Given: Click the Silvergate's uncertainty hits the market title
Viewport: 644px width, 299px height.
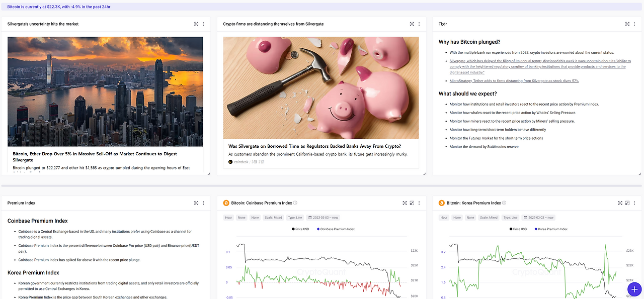Looking at the screenshot, I should point(43,24).
